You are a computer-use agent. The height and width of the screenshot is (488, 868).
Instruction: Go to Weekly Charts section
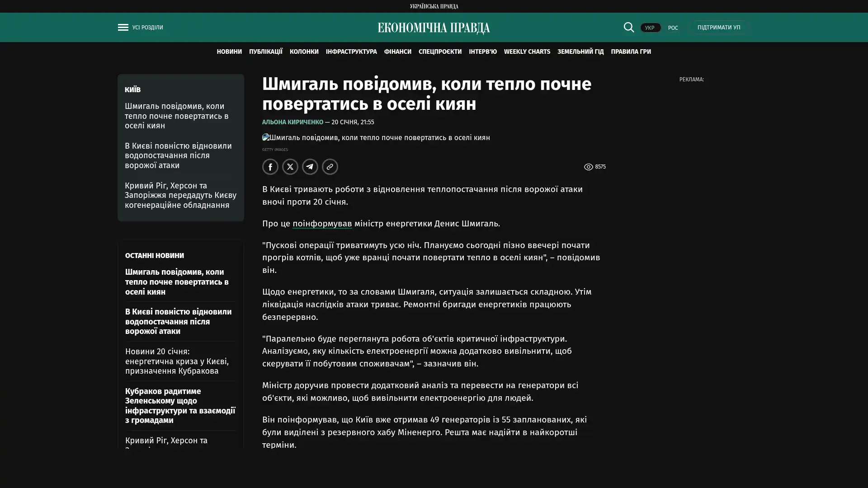[527, 52]
